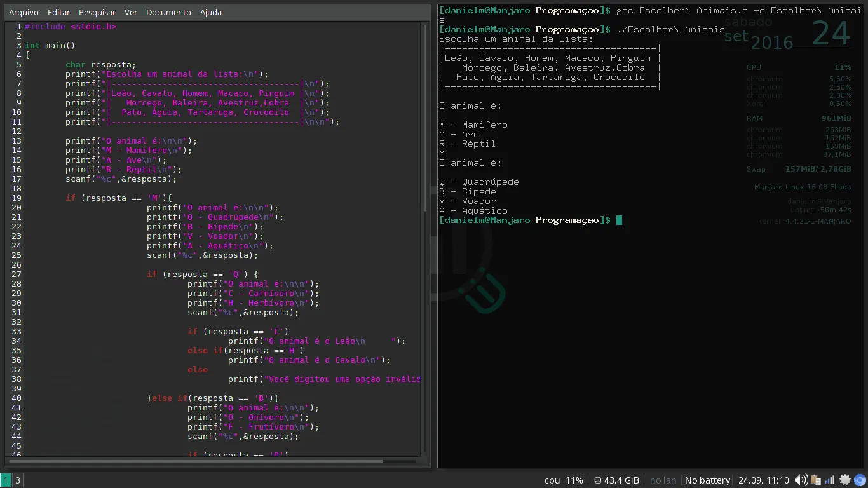Open the Editar menu
This screenshot has height=488, width=868.
(x=58, y=12)
